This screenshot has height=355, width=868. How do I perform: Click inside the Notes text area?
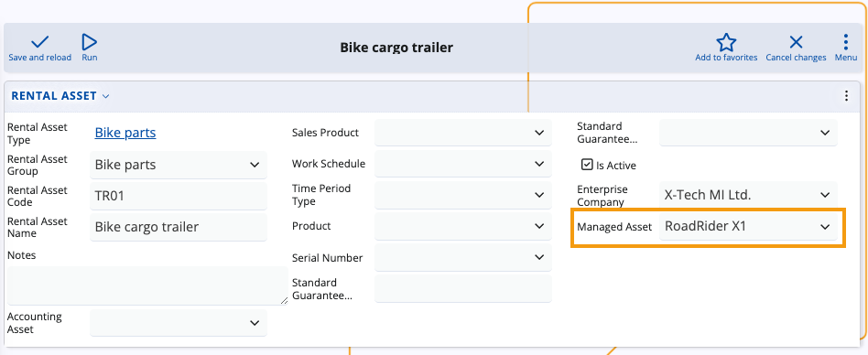[x=147, y=285]
